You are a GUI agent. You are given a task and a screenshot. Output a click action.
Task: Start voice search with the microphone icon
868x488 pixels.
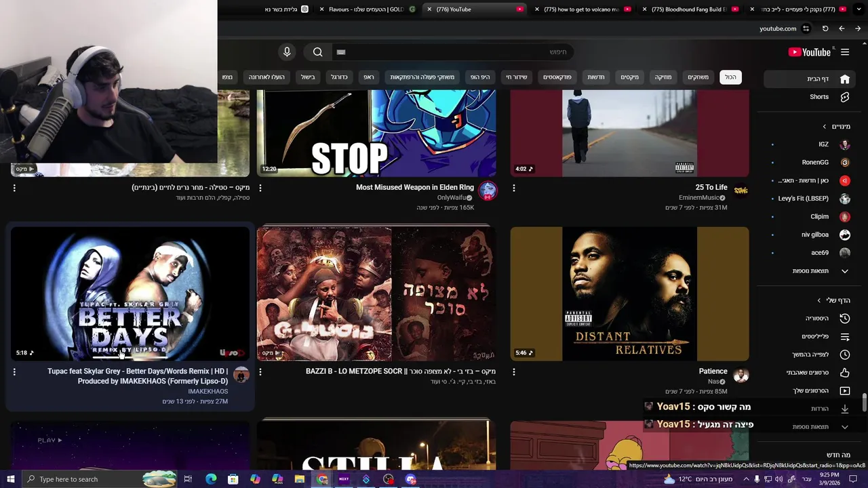click(287, 52)
